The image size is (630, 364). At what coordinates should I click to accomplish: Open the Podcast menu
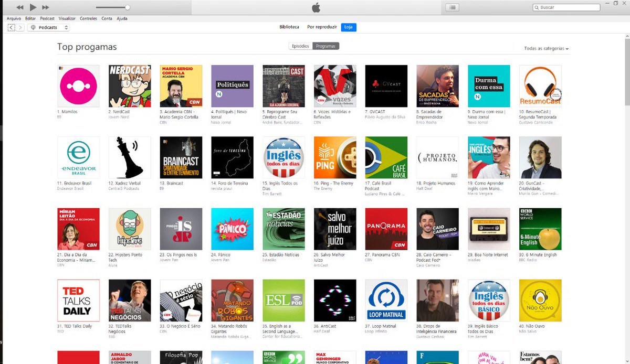tap(47, 18)
